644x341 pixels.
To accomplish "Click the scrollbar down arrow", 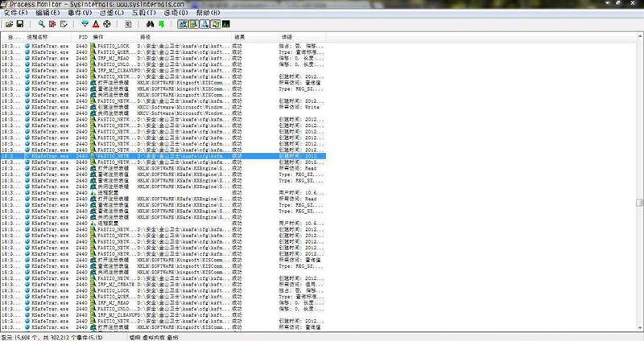I will click(x=639, y=328).
